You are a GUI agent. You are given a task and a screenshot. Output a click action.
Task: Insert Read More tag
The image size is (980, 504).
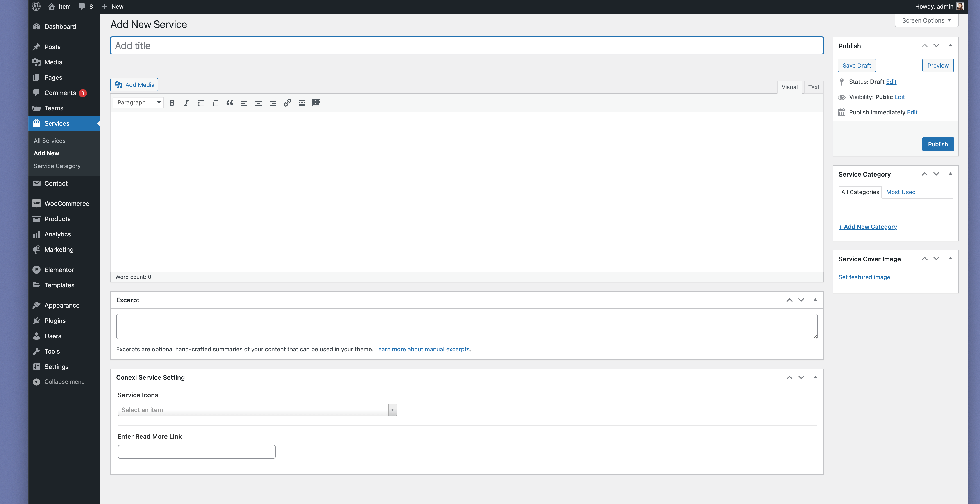coord(302,103)
